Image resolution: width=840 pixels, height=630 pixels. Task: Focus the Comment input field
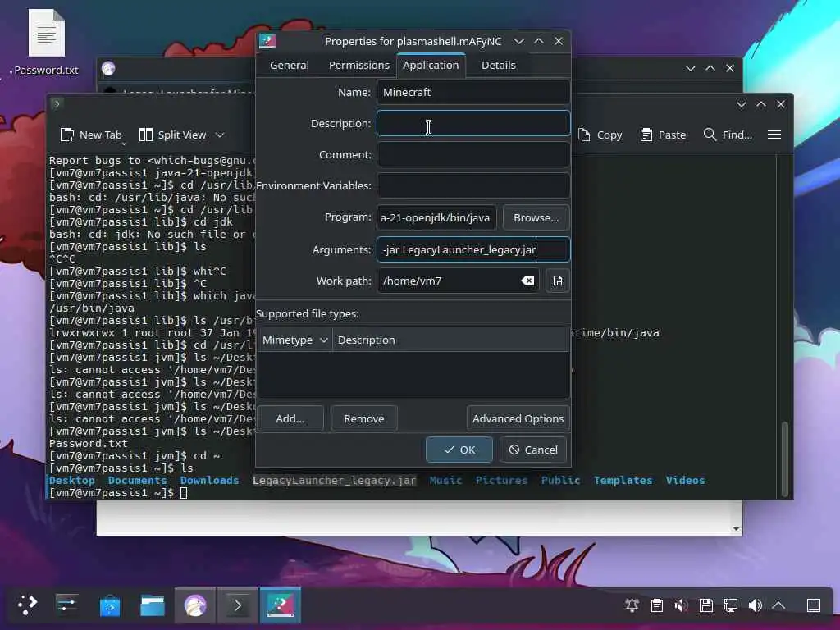point(473,154)
